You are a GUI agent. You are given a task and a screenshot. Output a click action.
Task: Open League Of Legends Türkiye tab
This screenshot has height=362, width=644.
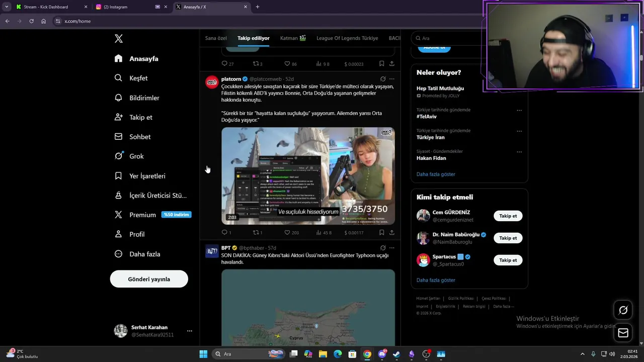coord(347,38)
